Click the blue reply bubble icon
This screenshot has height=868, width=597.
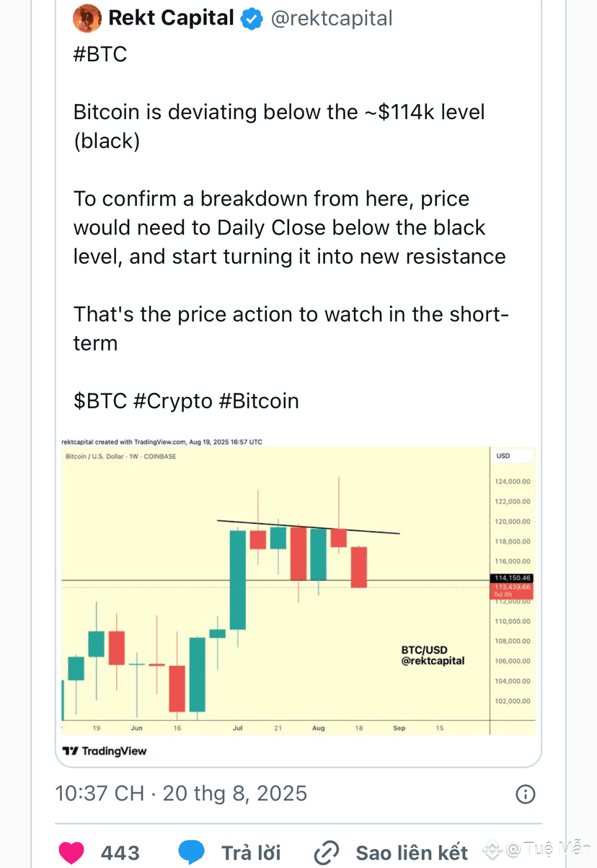pyautogui.click(x=192, y=853)
